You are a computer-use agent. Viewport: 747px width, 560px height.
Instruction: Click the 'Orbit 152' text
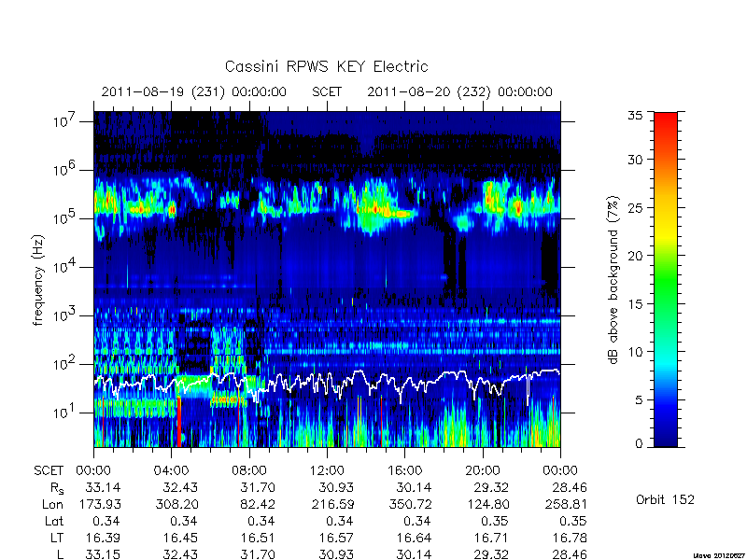pyautogui.click(x=665, y=499)
